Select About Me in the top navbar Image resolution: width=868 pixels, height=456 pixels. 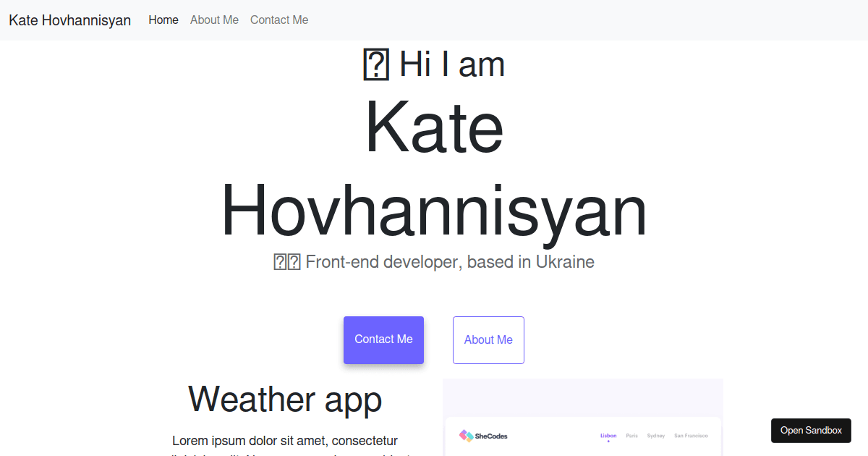pos(214,20)
